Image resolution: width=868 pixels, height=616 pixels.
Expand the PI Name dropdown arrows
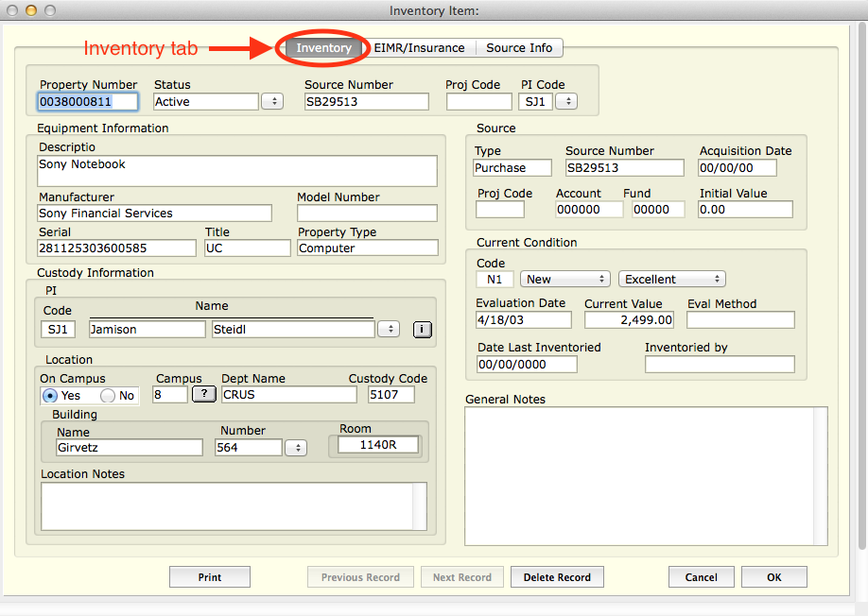pyautogui.click(x=388, y=329)
